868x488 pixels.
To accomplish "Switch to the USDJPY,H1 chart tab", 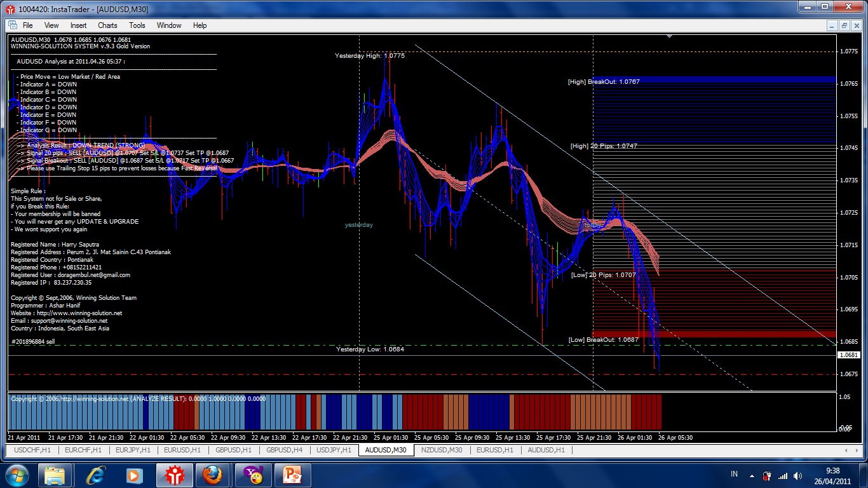I will pyautogui.click(x=334, y=450).
